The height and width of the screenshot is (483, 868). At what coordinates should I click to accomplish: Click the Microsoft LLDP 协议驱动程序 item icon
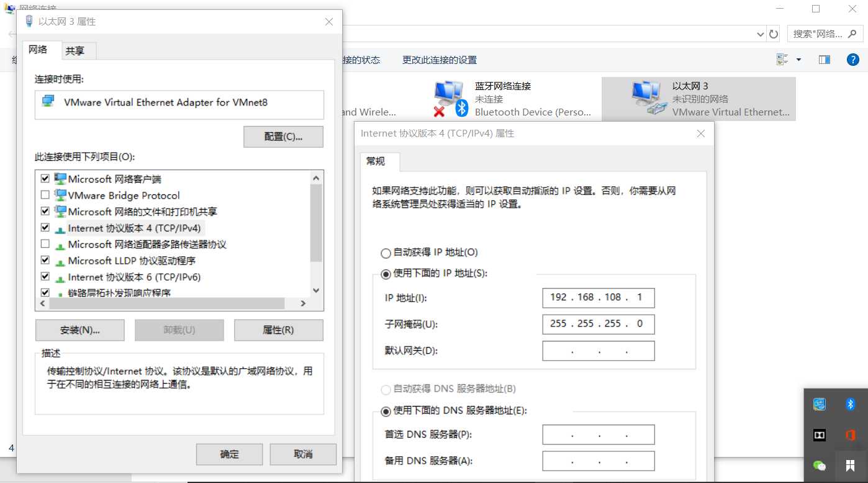coord(60,262)
